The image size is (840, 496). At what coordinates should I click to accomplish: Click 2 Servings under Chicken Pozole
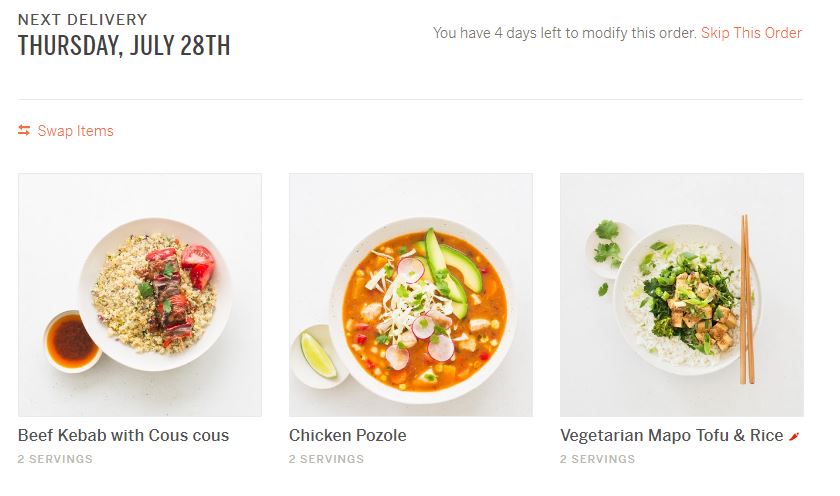click(326, 460)
